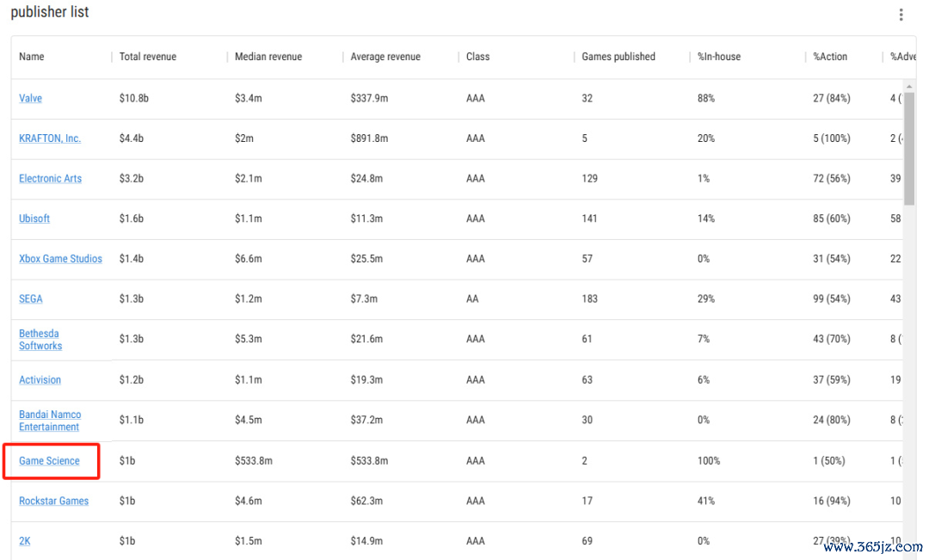
Task: Select the highlighted Game Science link
Action: [x=49, y=461]
